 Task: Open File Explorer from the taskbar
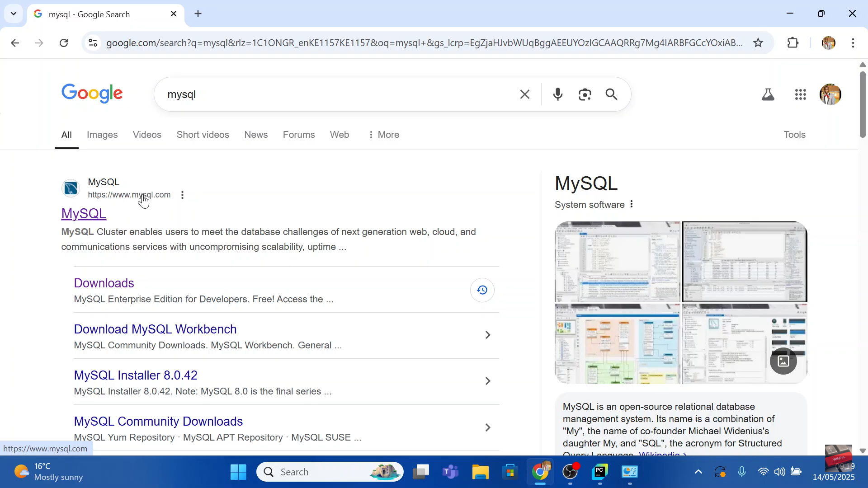pyautogui.click(x=480, y=472)
